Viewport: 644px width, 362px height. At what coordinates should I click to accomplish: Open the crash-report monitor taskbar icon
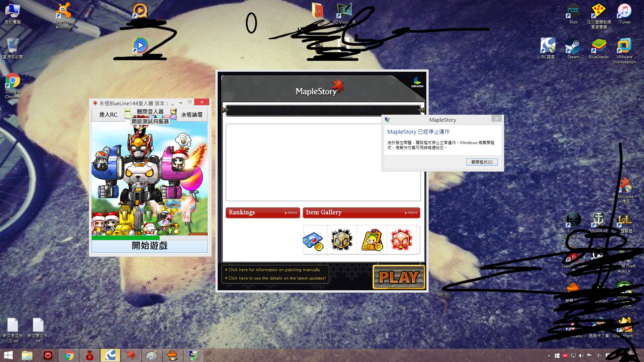point(193,355)
